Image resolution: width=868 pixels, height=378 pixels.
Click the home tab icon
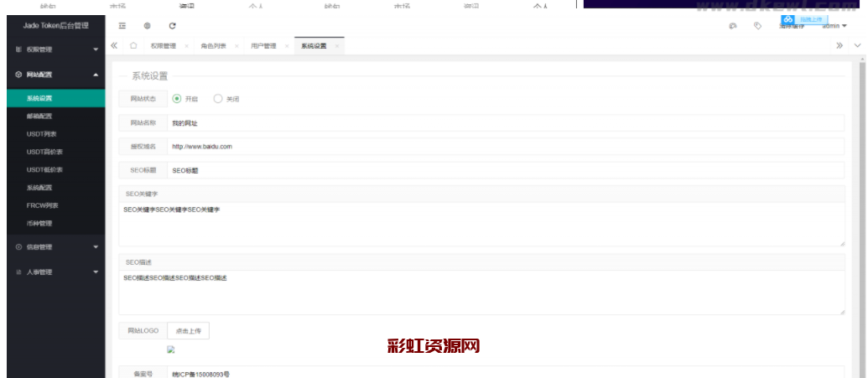[133, 46]
